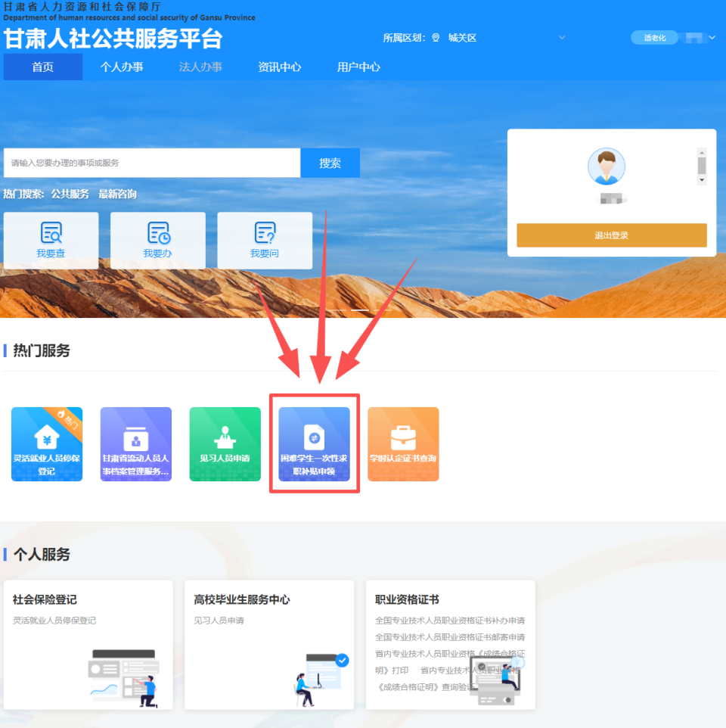Switch to the 个人办事 tab
The width and height of the screenshot is (726, 728).
pos(122,67)
